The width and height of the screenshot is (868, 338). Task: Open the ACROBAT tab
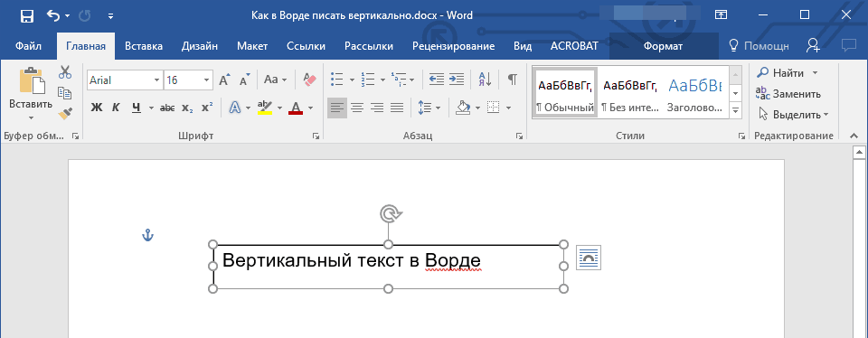[x=574, y=46]
